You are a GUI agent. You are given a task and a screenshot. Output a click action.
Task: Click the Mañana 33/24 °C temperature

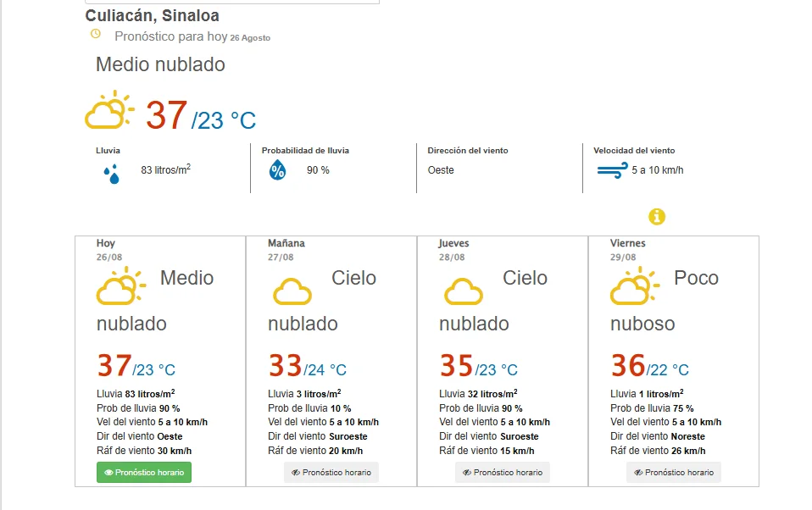click(307, 365)
